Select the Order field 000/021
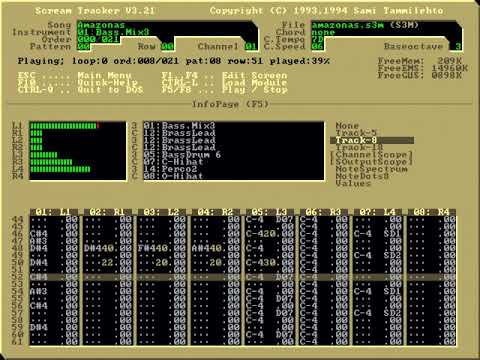Screen dimensions: 480x360 (98, 39)
